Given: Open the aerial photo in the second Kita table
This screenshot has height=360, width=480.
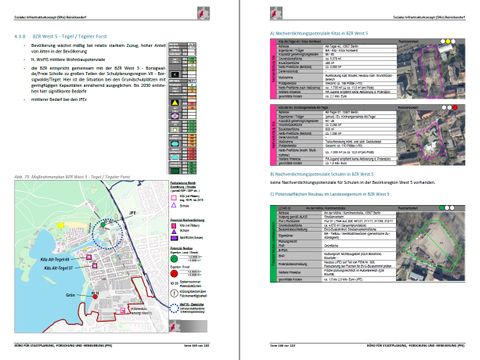Looking at the screenshot, I should pyautogui.click(x=431, y=137).
